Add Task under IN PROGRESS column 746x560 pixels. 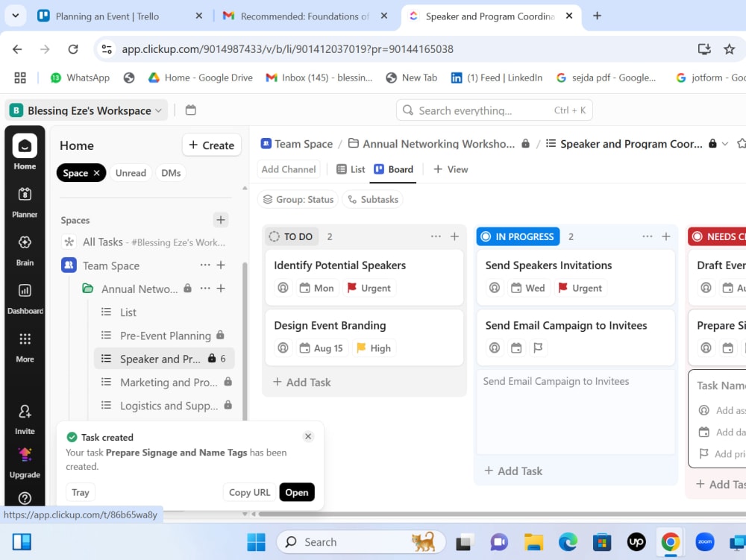513,471
